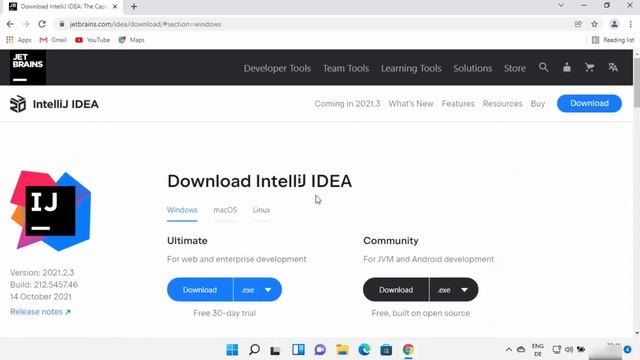
Task: Open Windows Start menu
Action: pyautogui.click(x=232, y=350)
